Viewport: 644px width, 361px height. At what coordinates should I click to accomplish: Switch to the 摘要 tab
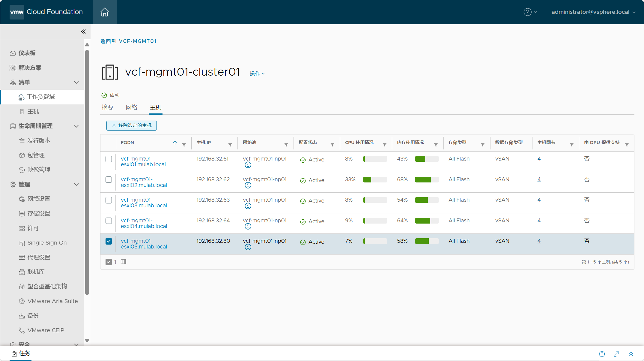coord(107,107)
